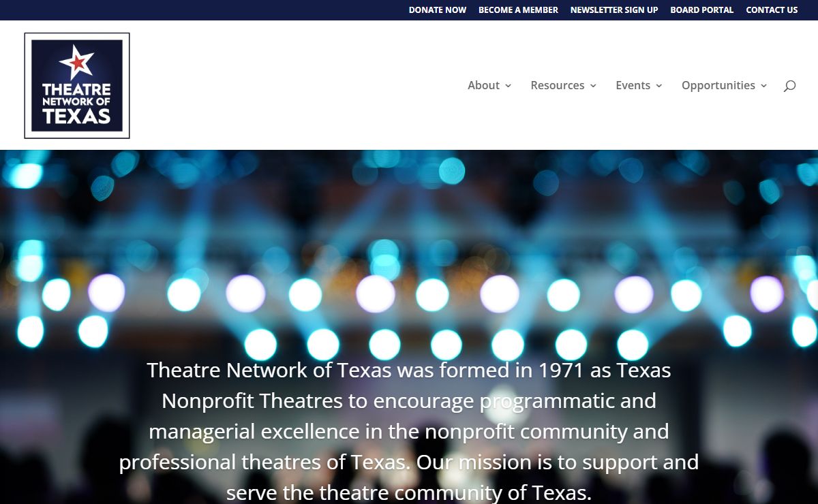The height and width of the screenshot is (504, 818).
Task: Open the Resources menu item
Action: click(558, 85)
